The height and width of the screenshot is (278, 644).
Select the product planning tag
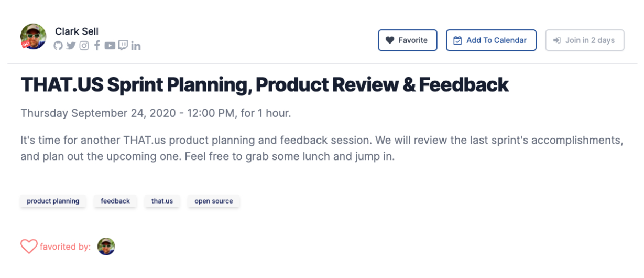[53, 201]
